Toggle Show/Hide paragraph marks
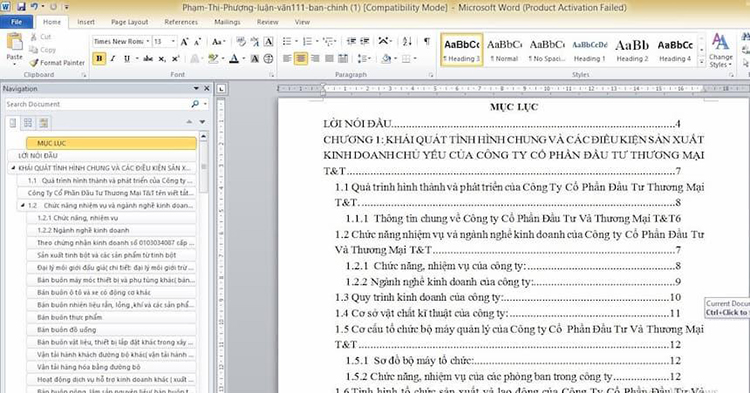This screenshot has width=750, height=393. (x=427, y=42)
